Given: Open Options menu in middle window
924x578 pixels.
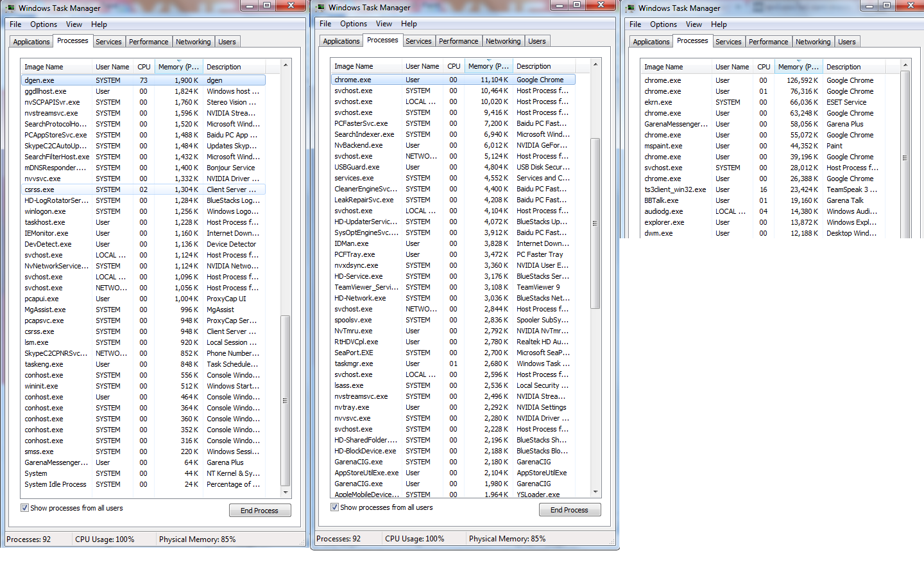Looking at the screenshot, I should click(354, 24).
